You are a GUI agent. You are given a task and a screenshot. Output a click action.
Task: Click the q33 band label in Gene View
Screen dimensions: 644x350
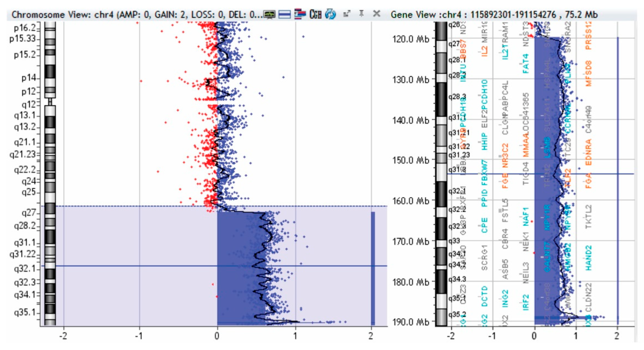tap(454, 241)
